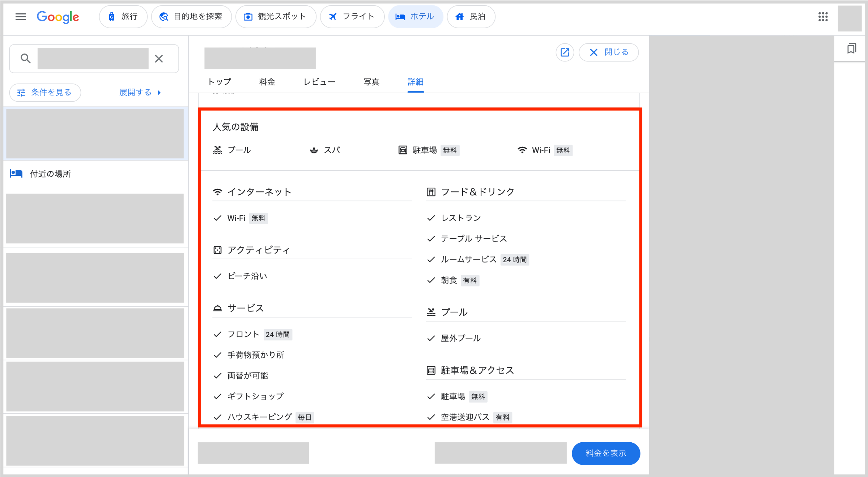Click the fork icon beside フード＆ドリンク
Viewport: 868px width, 477px height.
(431, 192)
